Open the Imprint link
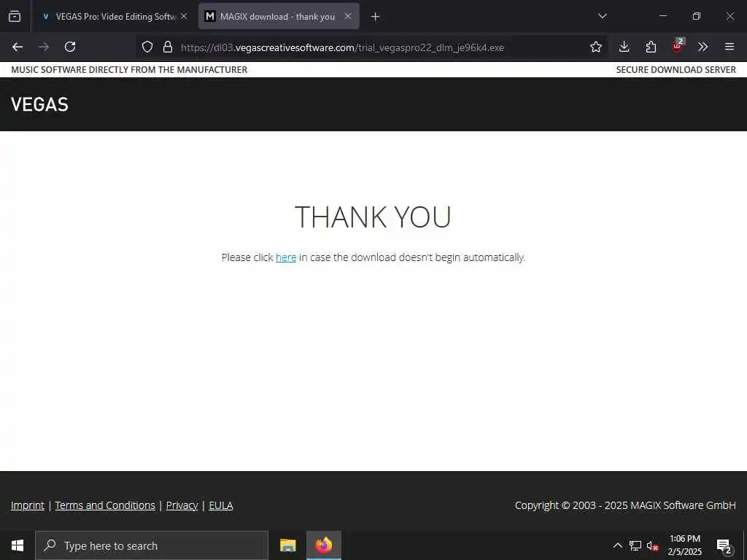Screen dimensions: 747x560 click(28, 505)
